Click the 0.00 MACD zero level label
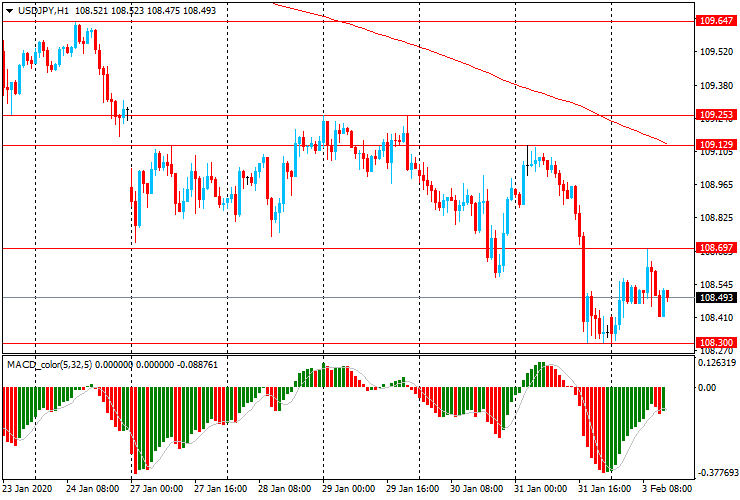This screenshot has height=500, width=740. point(706,388)
